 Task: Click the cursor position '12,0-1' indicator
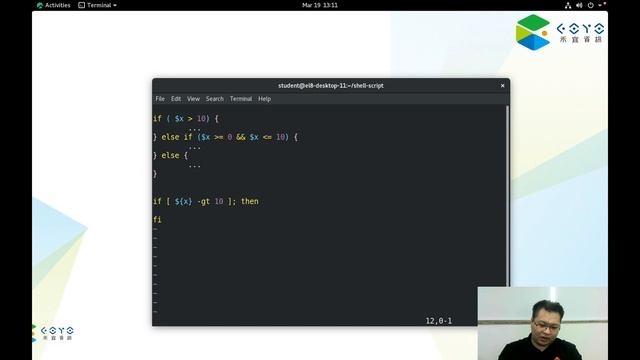pos(439,321)
